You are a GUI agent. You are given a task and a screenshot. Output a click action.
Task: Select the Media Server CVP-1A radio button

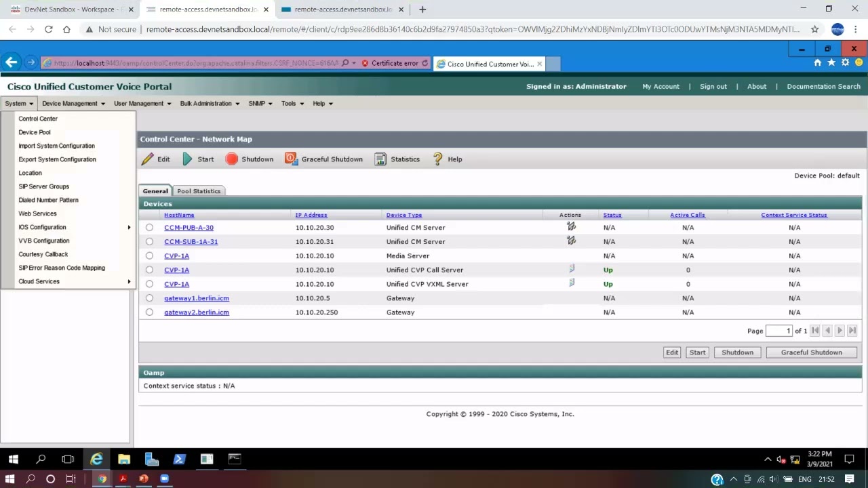click(x=149, y=256)
